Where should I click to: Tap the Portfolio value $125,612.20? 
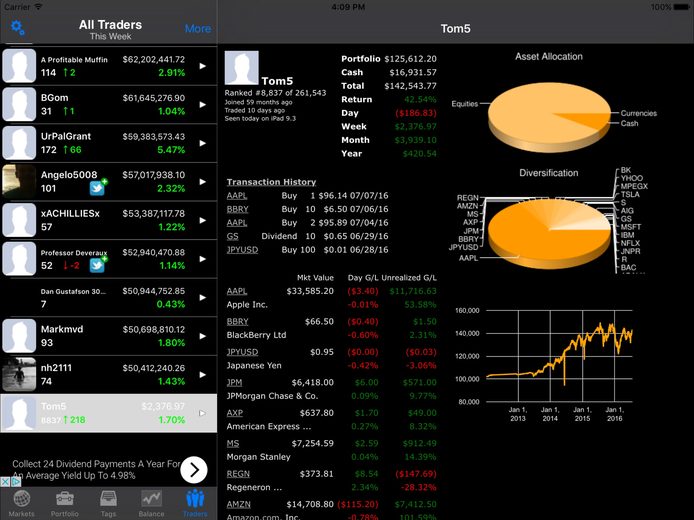(x=410, y=59)
